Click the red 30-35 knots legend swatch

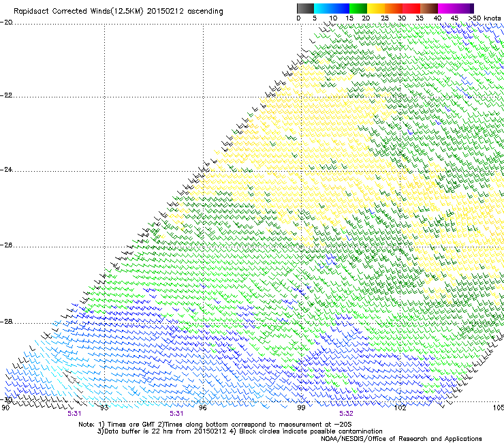tap(411, 8)
